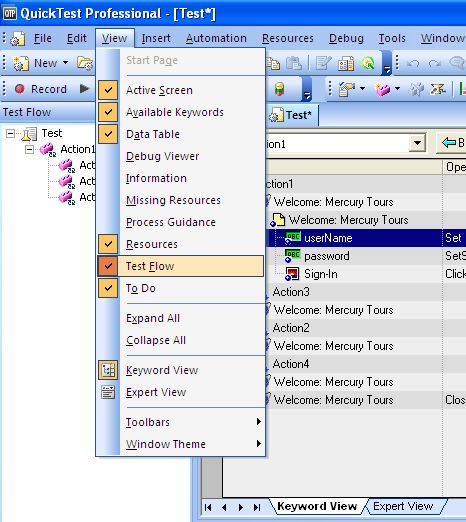
Task: Go to the first sheet arrow
Action: coord(208,507)
